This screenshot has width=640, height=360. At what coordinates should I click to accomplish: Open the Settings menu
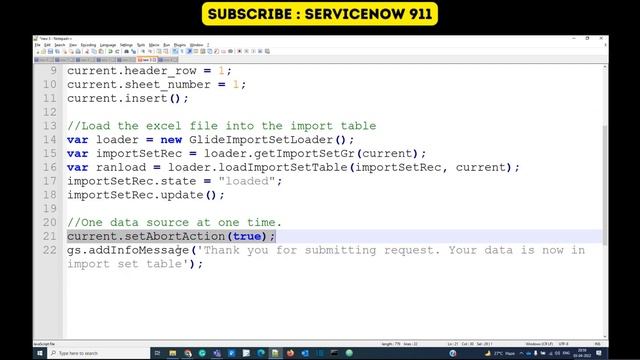[126, 45]
